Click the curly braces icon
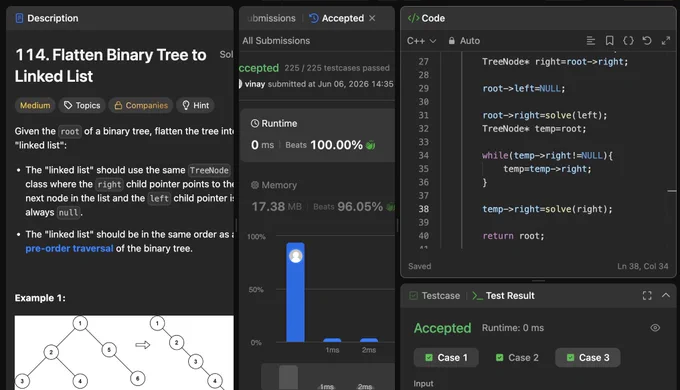This screenshot has width=680, height=390. [628, 41]
